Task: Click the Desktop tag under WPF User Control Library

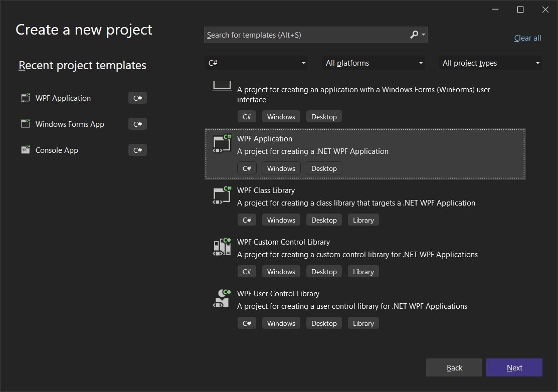Action: pyautogui.click(x=324, y=323)
